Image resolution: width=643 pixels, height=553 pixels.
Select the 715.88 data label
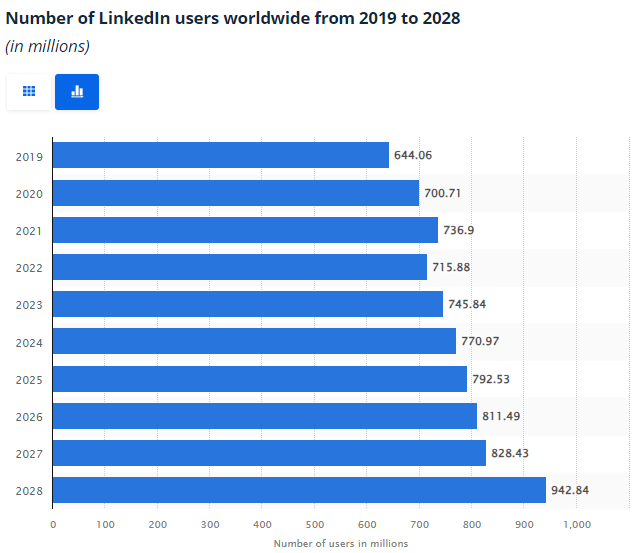click(x=451, y=267)
